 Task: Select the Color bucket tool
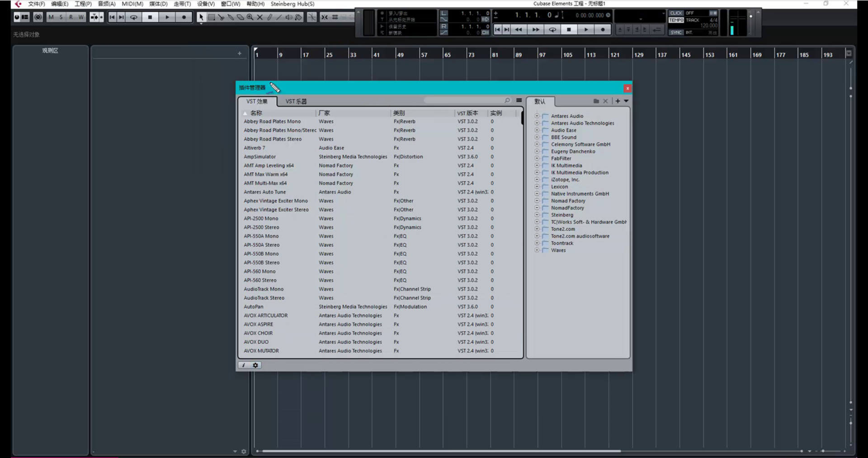298,17
